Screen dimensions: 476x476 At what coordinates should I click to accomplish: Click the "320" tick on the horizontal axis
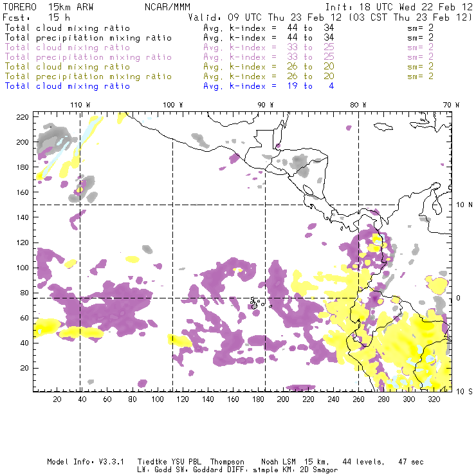(434, 399)
